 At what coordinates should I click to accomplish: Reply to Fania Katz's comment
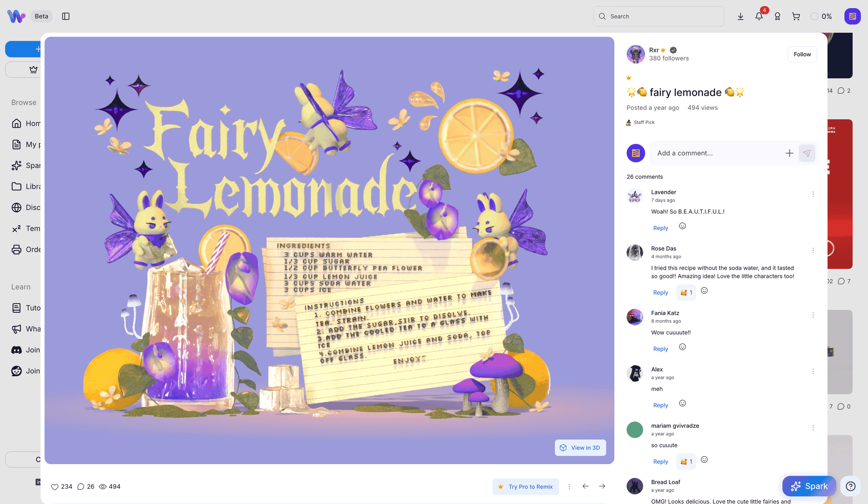click(660, 349)
